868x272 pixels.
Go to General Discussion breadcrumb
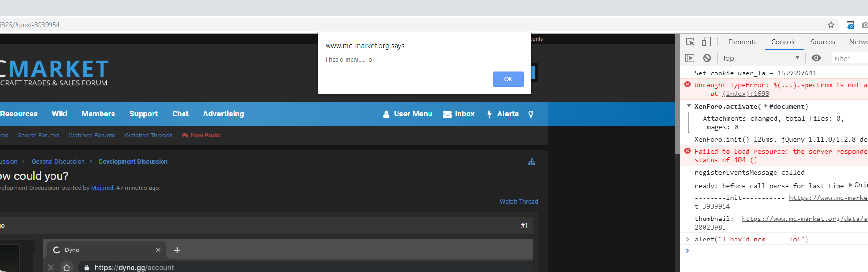point(58,162)
